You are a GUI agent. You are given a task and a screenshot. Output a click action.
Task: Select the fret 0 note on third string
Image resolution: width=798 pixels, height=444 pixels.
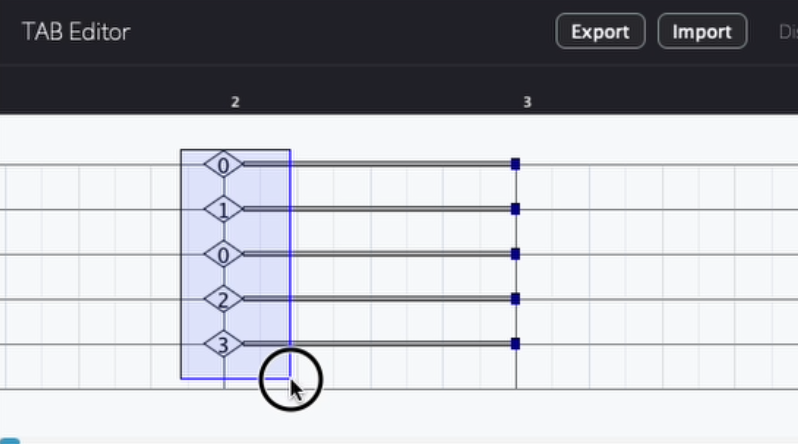(x=223, y=254)
